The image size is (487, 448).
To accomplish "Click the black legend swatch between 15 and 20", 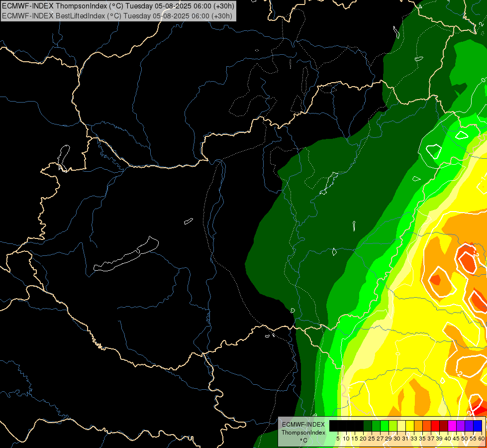I will point(359,426).
